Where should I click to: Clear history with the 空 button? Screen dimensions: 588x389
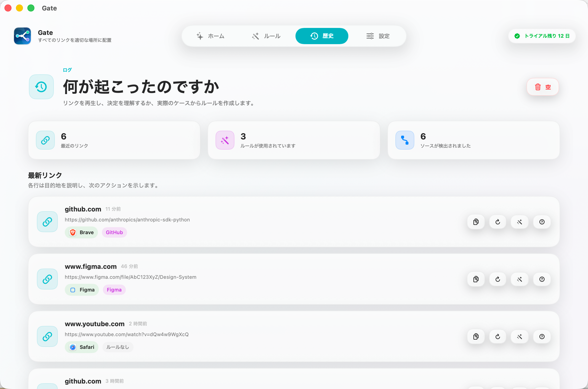543,87
